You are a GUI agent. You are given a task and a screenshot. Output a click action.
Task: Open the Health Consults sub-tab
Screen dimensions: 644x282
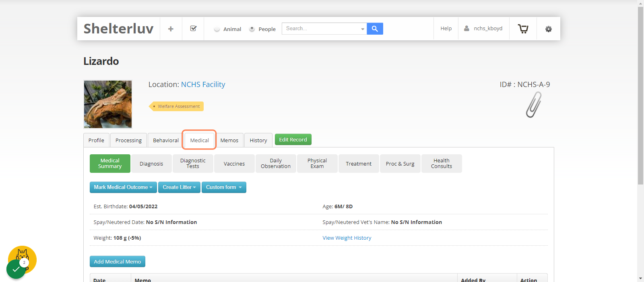click(442, 164)
